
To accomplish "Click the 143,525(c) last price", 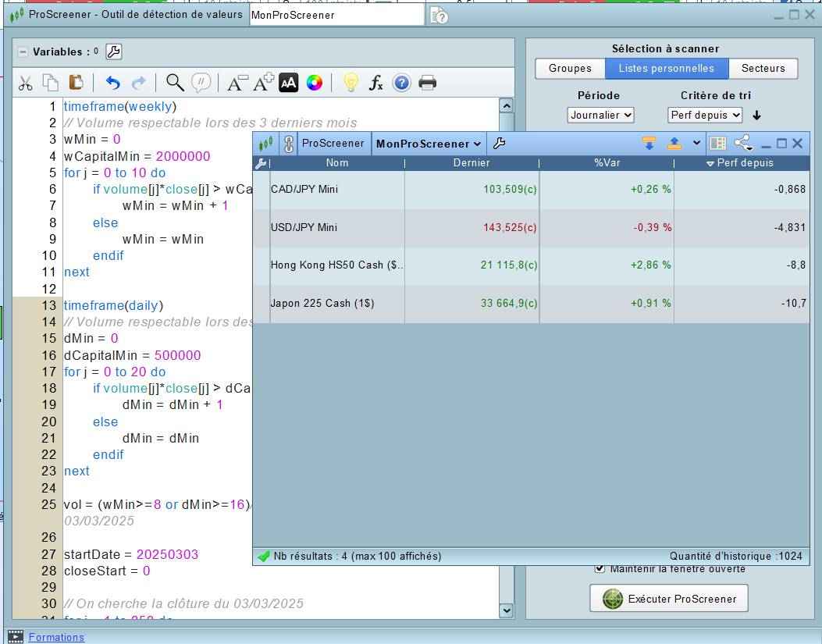I will point(510,228).
